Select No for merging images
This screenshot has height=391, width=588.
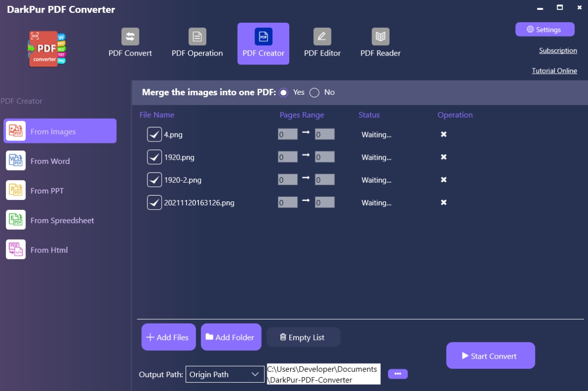pyautogui.click(x=315, y=93)
